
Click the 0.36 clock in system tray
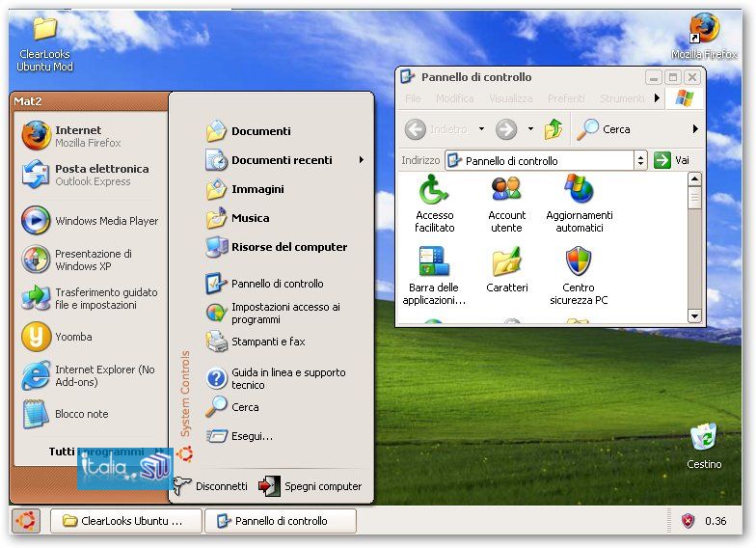[x=715, y=521]
